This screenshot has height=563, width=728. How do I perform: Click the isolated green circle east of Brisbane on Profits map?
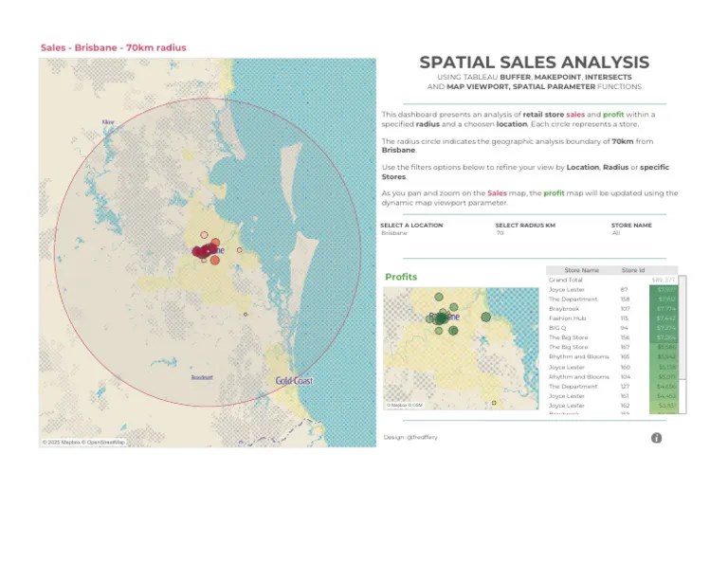pos(485,317)
